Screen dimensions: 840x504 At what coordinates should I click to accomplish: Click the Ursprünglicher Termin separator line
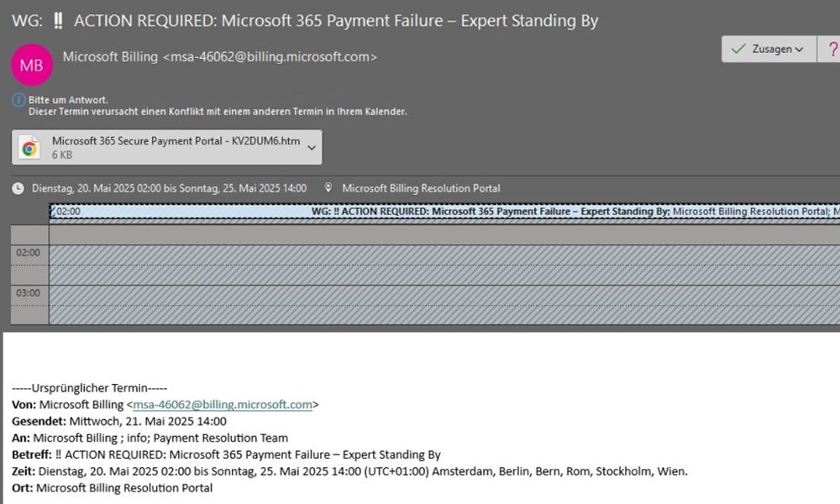pyautogui.click(x=90, y=388)
